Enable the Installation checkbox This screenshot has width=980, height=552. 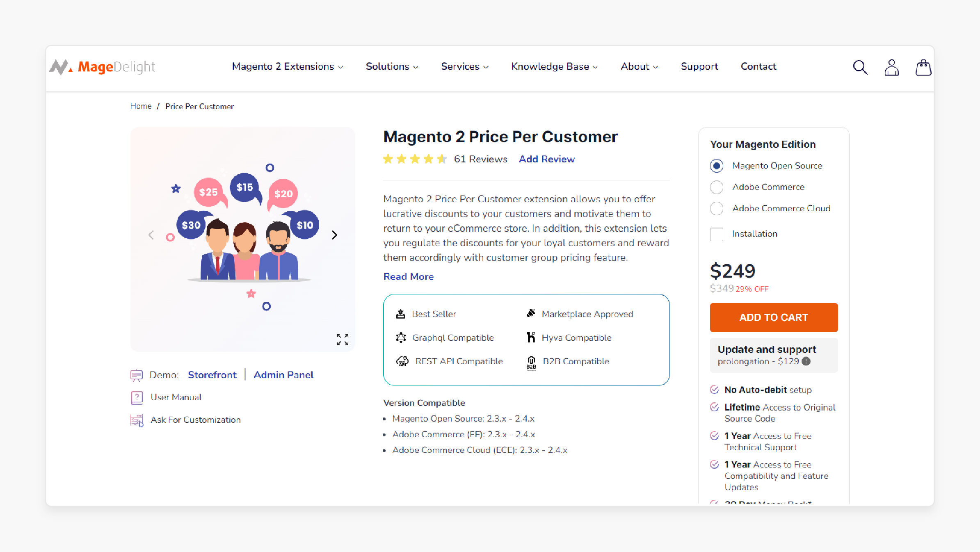click(x=717, y=234)
